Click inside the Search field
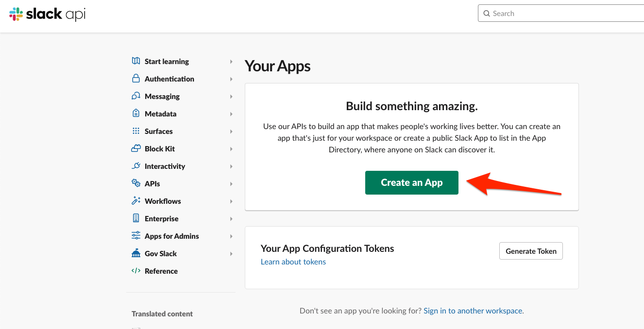This screenshot has height=329, width=644. pos(534,13)
